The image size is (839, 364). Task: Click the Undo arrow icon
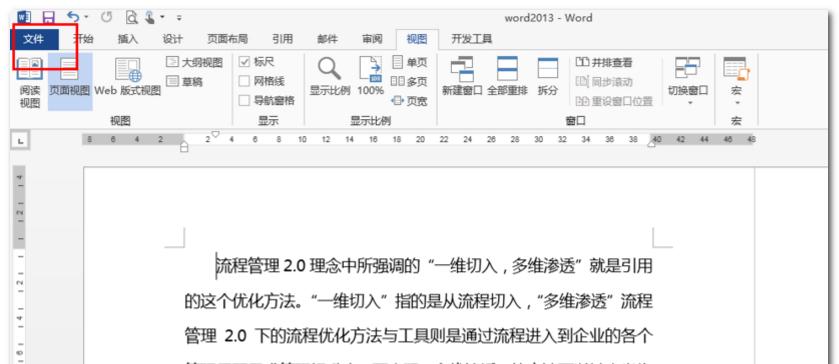[x=73, y=18]
